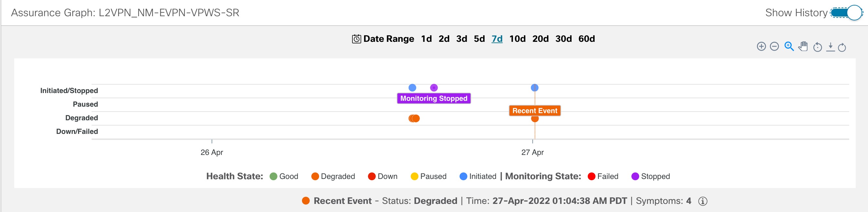Download the chart with the arrow icon
Viewport: 868px width, 212px height.
point(830,47)
